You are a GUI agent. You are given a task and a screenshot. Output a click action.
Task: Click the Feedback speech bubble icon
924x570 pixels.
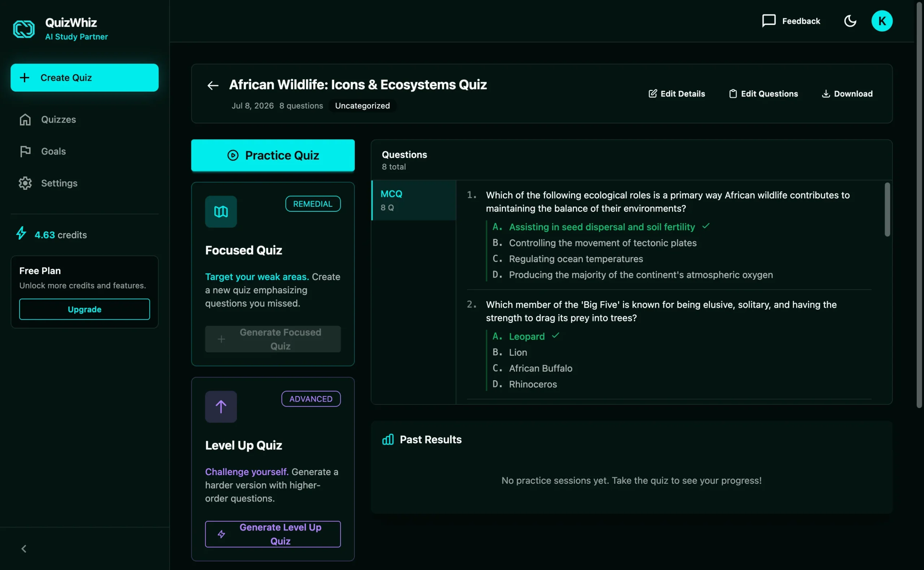[769, 21]
